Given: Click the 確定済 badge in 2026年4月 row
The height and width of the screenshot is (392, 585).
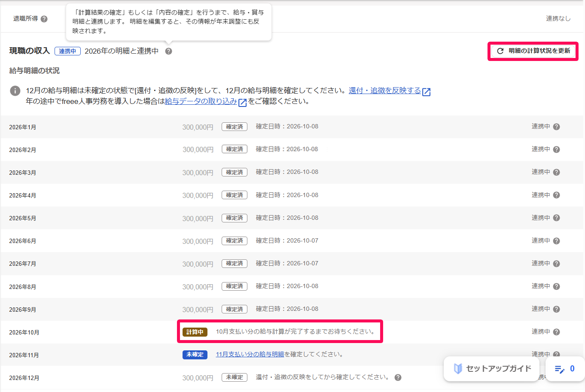Looking at the screenshot, I should point(235,195).
